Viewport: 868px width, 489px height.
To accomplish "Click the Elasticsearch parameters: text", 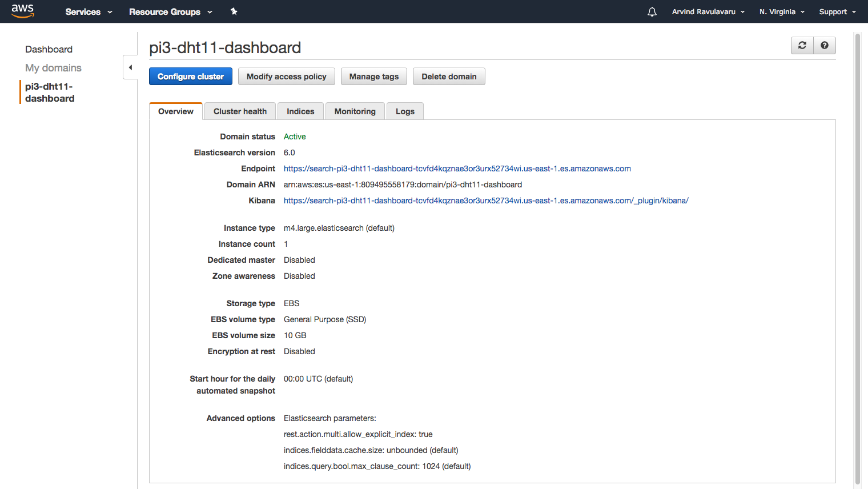I will pos(330,418).
